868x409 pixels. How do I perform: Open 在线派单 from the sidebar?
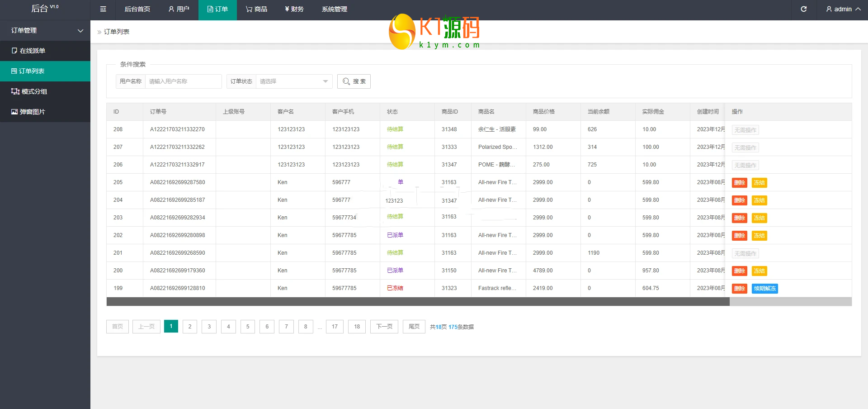pos(32,51)
